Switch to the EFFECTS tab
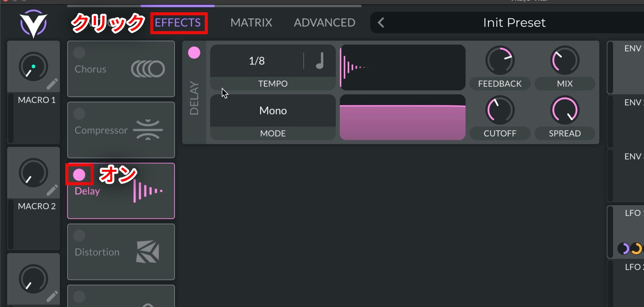 click(x=178, y=22)
